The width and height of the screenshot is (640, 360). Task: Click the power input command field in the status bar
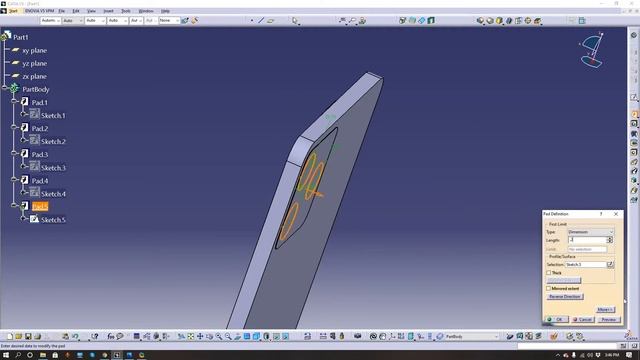tap(568, 346)
